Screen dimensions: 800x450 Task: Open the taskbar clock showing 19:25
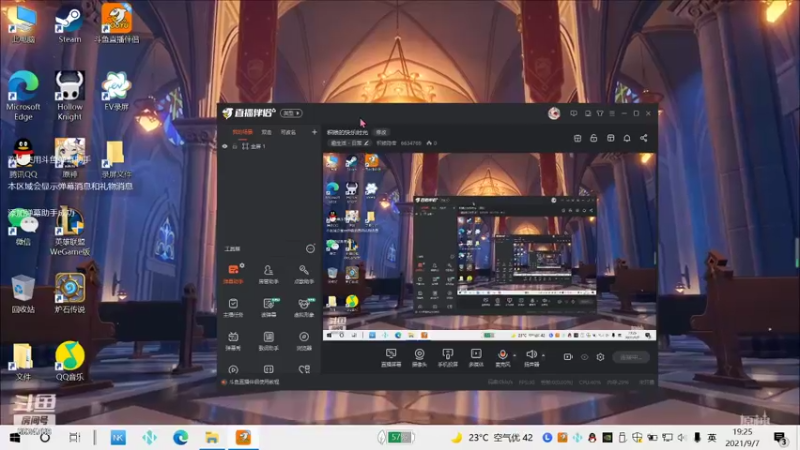tap(742, 438)
